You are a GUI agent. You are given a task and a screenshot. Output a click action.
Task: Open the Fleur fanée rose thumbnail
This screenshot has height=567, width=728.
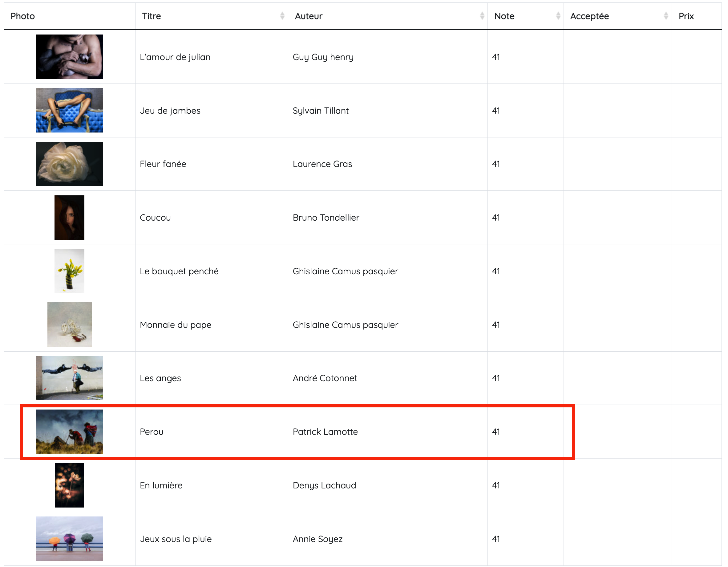[x=69, y=164]
